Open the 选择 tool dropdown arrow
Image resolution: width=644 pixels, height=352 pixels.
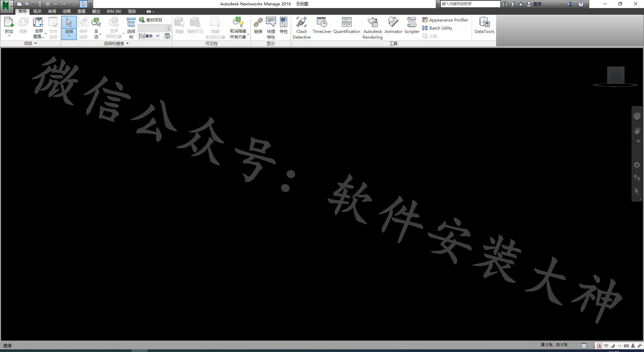[69, 36]
